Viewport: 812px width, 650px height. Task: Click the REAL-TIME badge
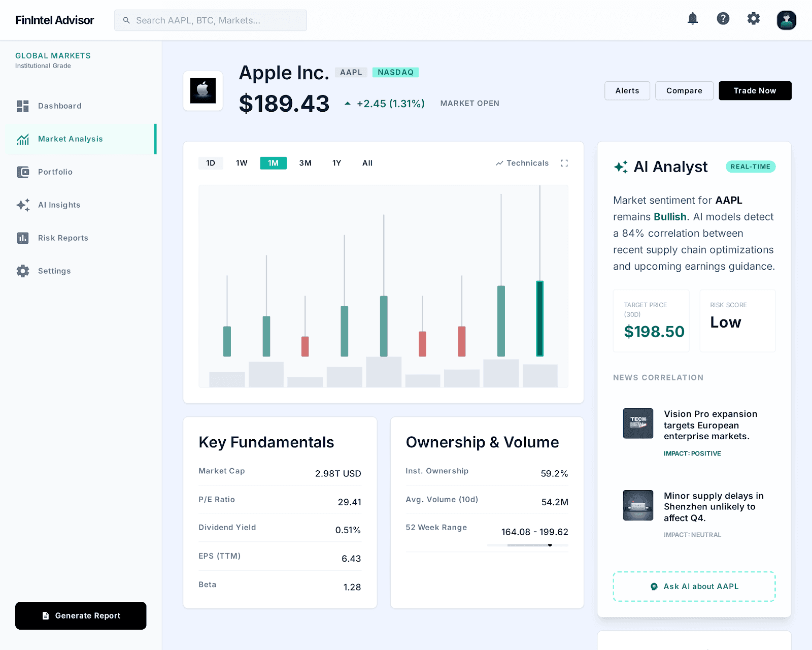click(751, 167)
